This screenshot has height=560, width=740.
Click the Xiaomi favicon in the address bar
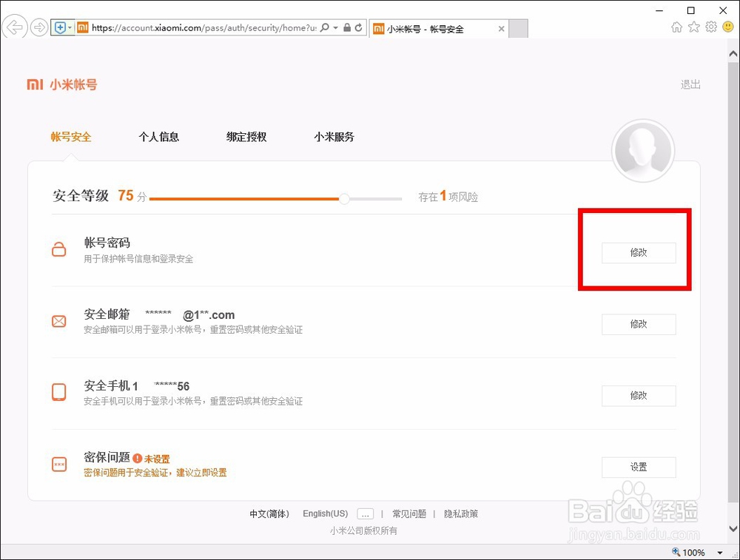[x=83, y=27]
